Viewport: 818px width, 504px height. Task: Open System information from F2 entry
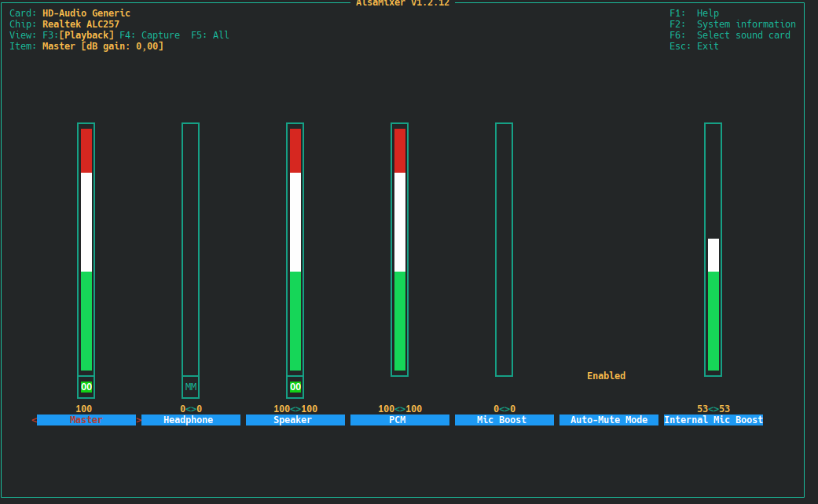tap(732, 24)
